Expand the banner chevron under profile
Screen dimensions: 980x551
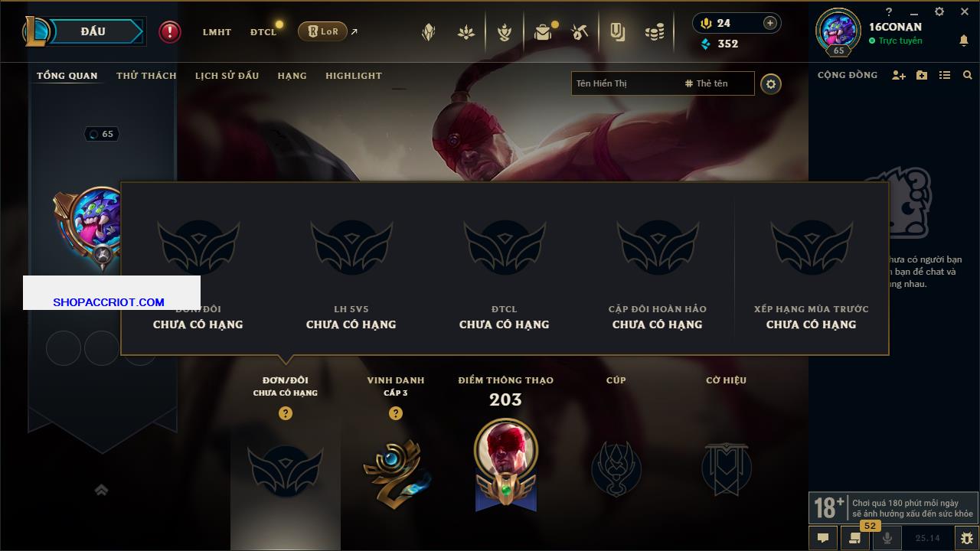(101, 490)
